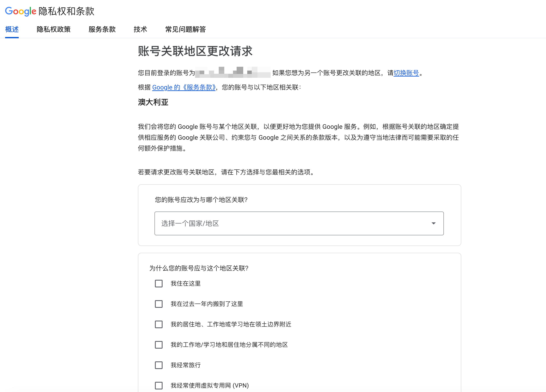Enable the 领土边界附近 checkbox option
The width and height of the screenshot is (546, 392).
pyautogui.click(x=159, y=324)
